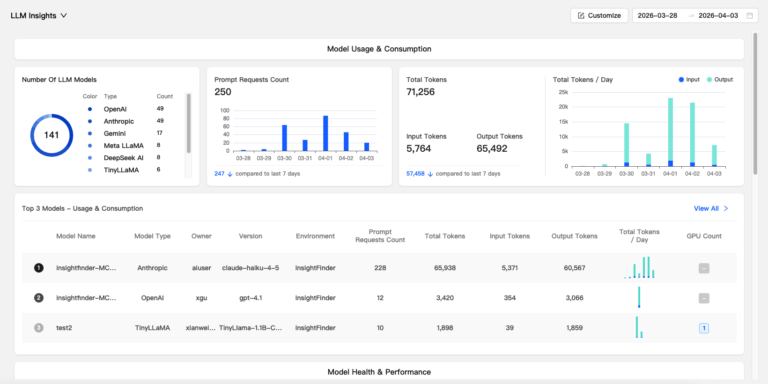
Task: Click OpenAI color dot in legend
Action: pos(90,109)
